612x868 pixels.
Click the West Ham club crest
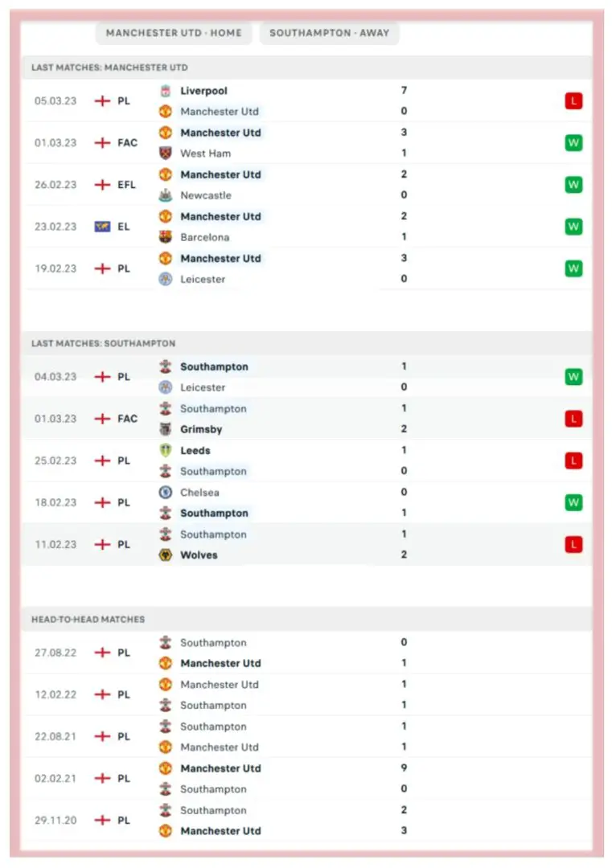tap(166, 154)
